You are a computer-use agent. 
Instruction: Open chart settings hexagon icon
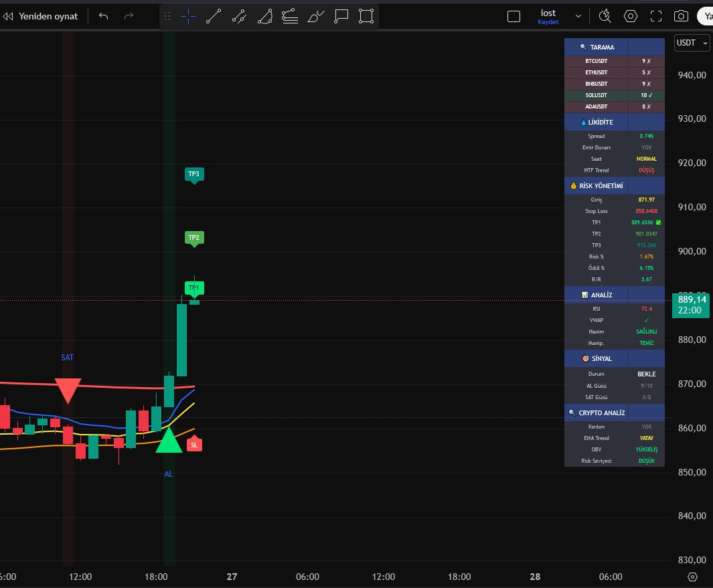pyautogui.click(x=630, y=16)
